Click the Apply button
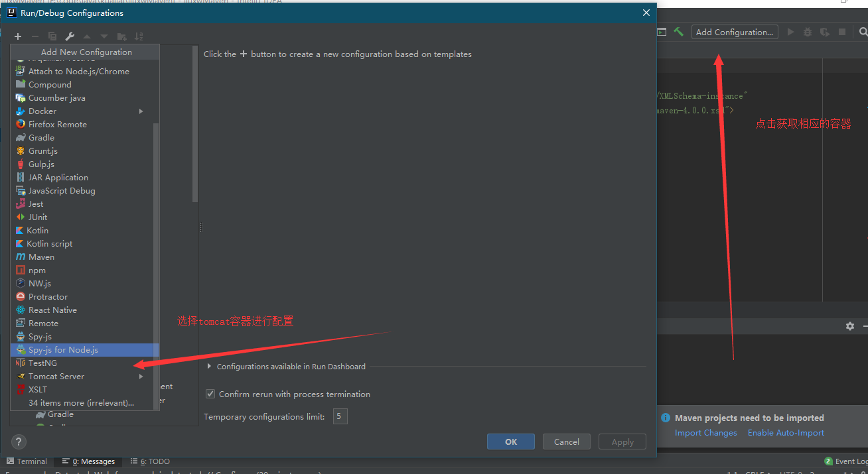The width and height of the screenshot is (868, 474). 622,442
